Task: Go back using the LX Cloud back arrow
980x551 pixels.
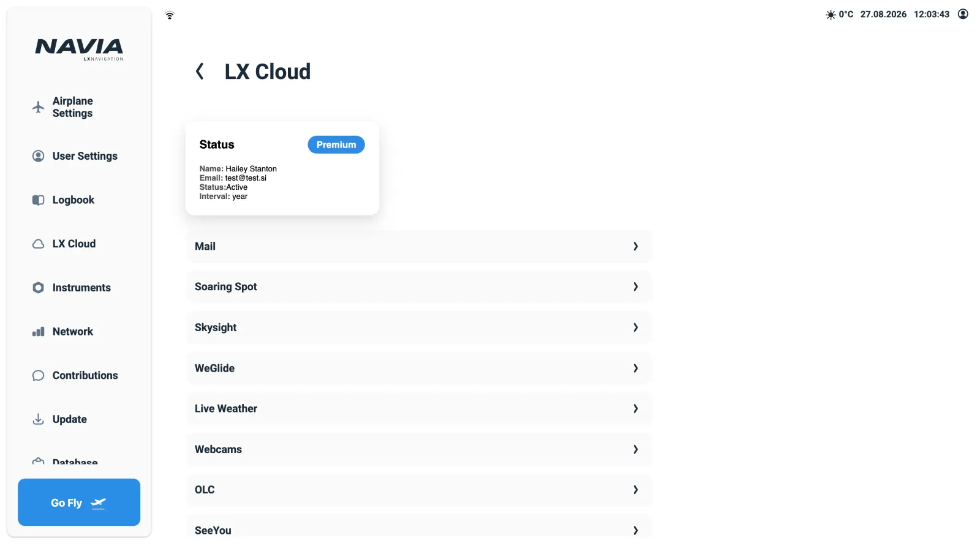Action: pyautogui.click(x=200, y=72)
